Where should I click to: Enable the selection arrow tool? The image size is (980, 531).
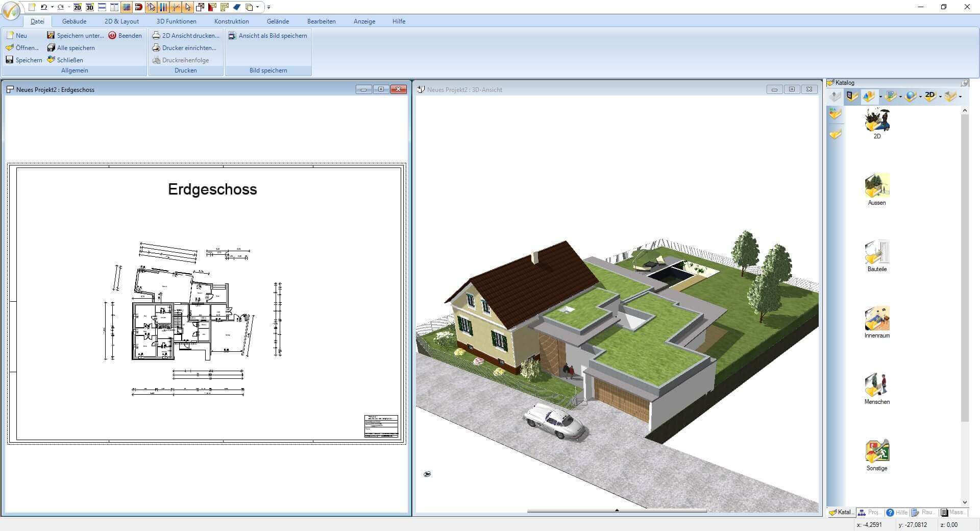pyautogui.click(x=188, y=7)
